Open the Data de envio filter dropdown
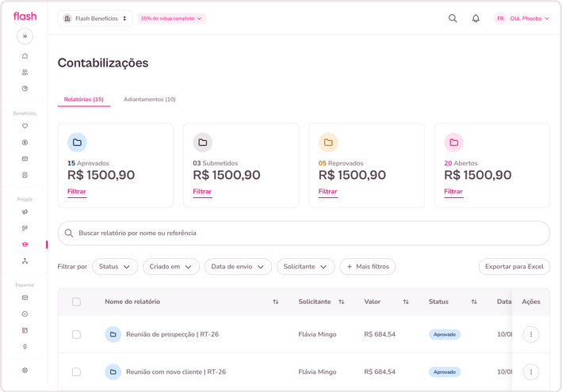 point(238,267)
